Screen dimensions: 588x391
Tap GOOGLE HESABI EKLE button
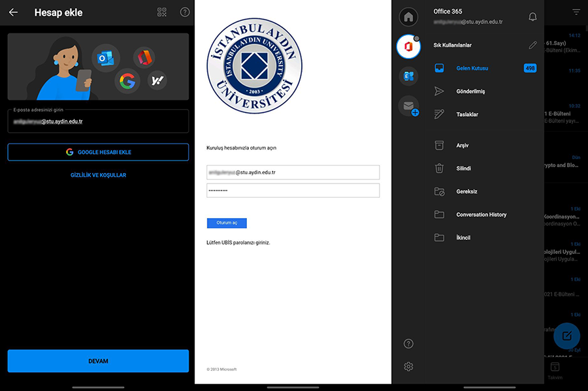tap(98, 152)
